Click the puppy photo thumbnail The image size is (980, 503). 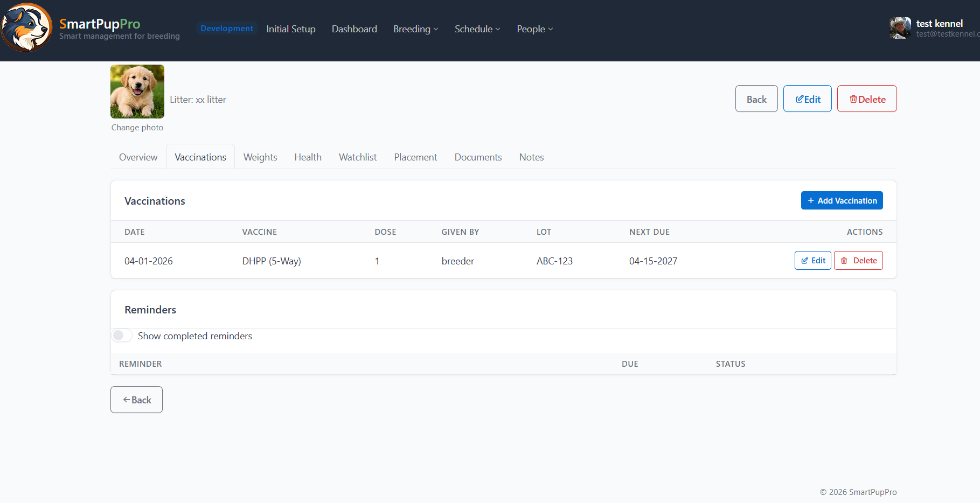point(137,92)
